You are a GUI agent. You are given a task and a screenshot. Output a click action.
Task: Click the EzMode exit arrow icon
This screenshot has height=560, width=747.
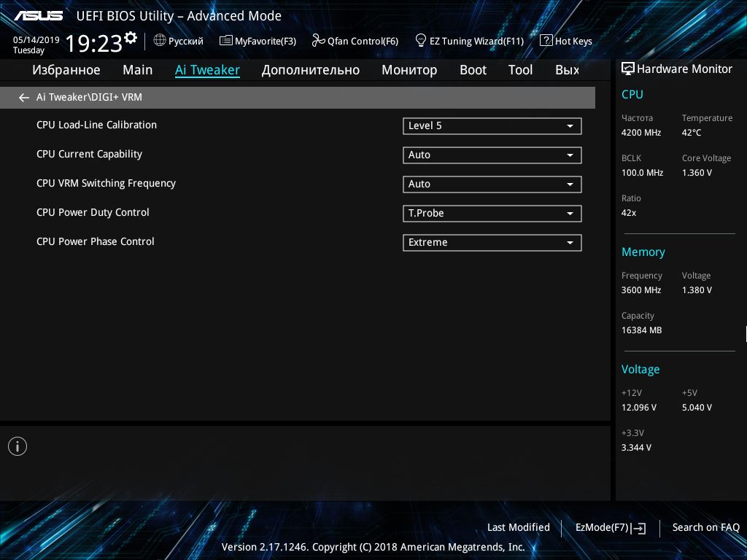click(x=639, y=528)
